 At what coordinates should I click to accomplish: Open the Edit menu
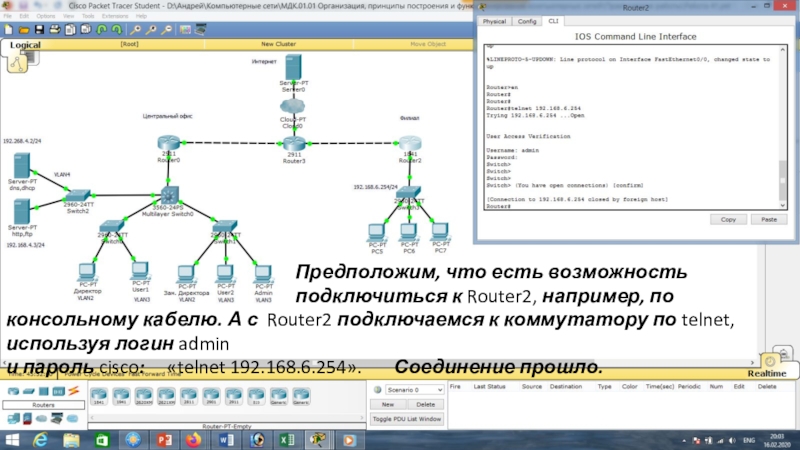coord(24,16)
